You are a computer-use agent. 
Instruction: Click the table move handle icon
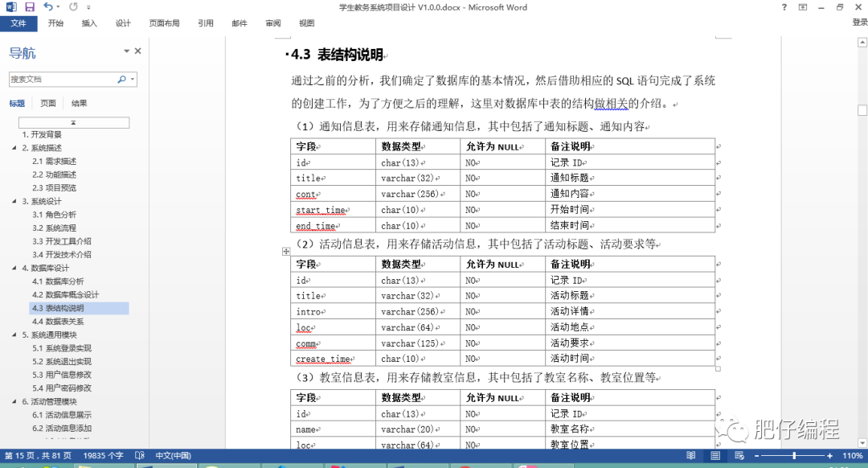(x=285, y=252)
